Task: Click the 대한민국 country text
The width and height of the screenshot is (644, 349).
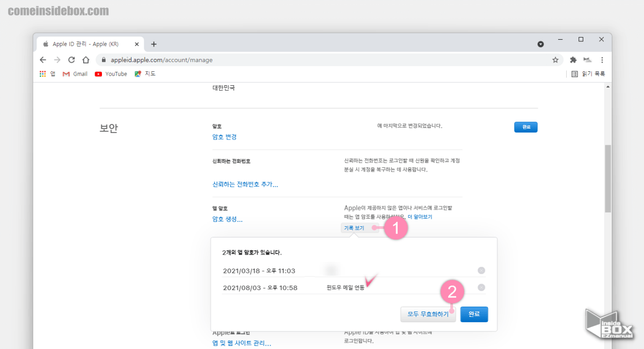Action: (x=224, y=88)
